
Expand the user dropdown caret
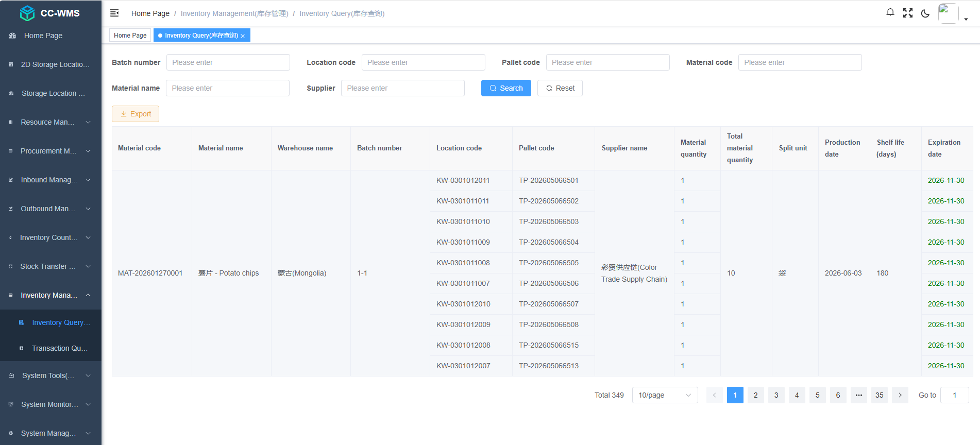pyautogui.click(x=966, y=19)
